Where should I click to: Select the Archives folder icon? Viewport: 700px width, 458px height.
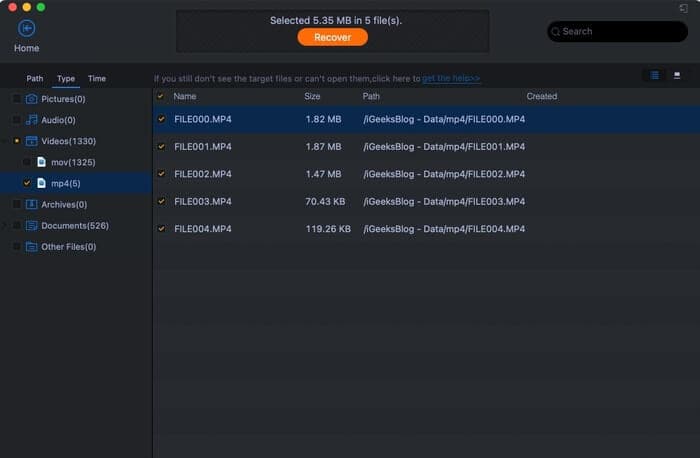click(x=31, y=204)
